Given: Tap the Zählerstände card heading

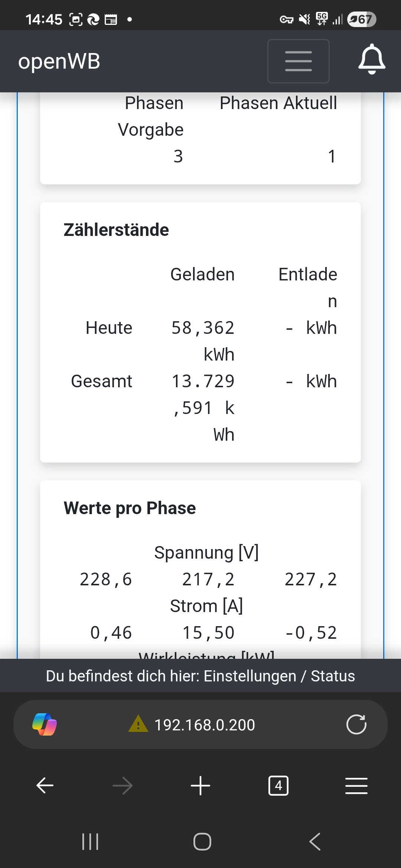Looking at the screenshot, I should 116,230.
